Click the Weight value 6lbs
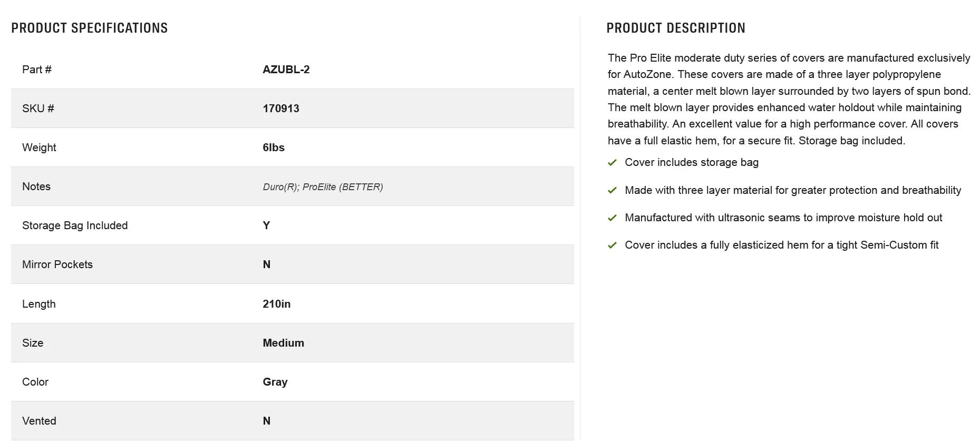The image size is (980, 442). [x=274, y=148]
